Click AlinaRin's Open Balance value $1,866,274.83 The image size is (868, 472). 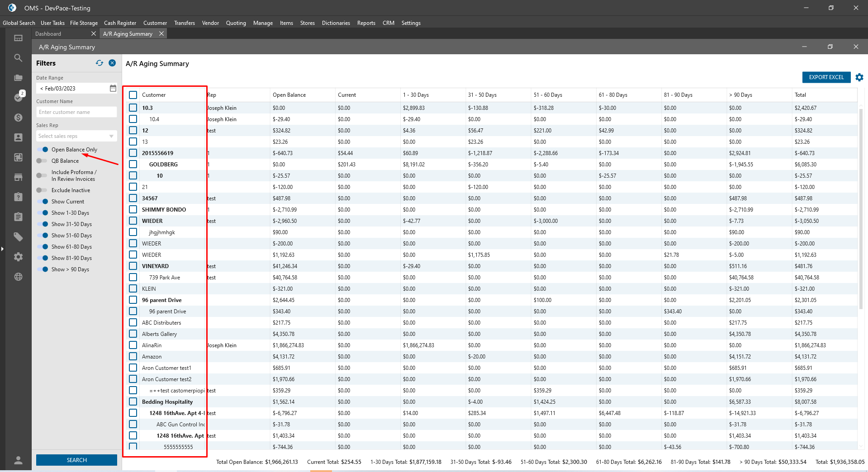pos(288,345)
